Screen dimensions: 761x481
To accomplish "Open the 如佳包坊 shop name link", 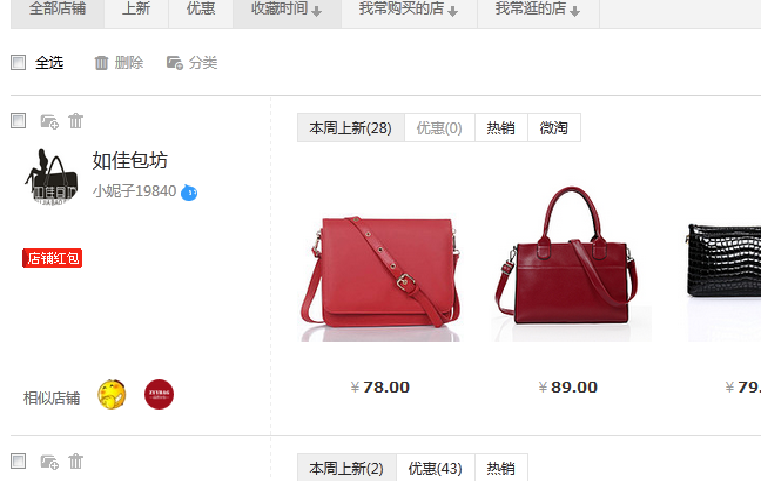I will [x=130, y=161].
